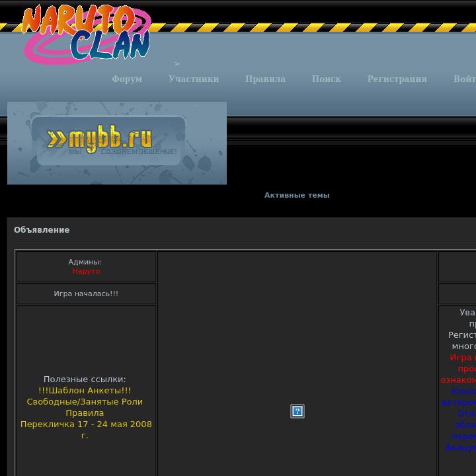Go to Участники page
Image resolution: width=476 pixels, height=476 pixels.
(194, 79)
